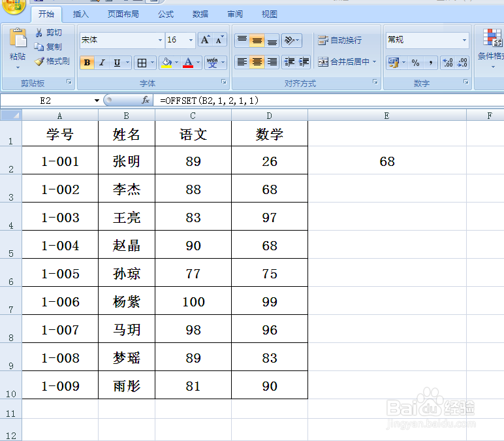Image resolution: width=504 pixels, height=441 pixels.
Task: Open number format 常规 dropdown
Action: pos(464,40)
